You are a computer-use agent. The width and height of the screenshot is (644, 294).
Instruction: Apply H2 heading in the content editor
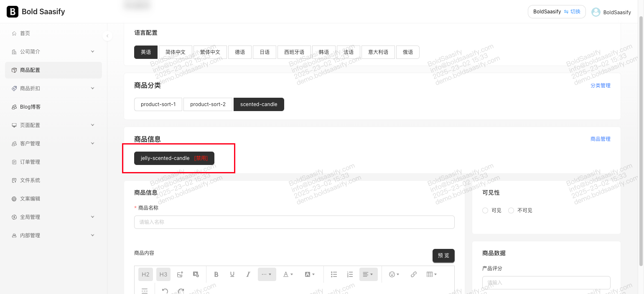(145, 274)
